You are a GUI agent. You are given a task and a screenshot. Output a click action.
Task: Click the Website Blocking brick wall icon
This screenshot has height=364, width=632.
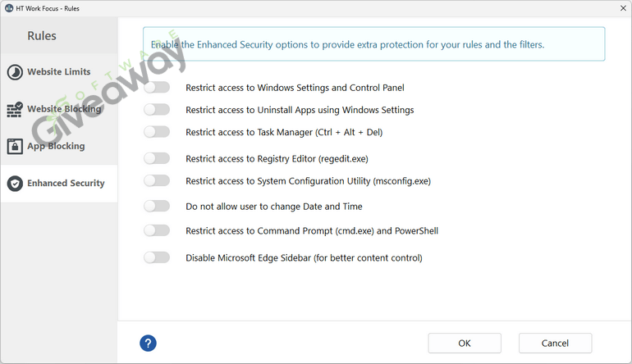point(15,110)
